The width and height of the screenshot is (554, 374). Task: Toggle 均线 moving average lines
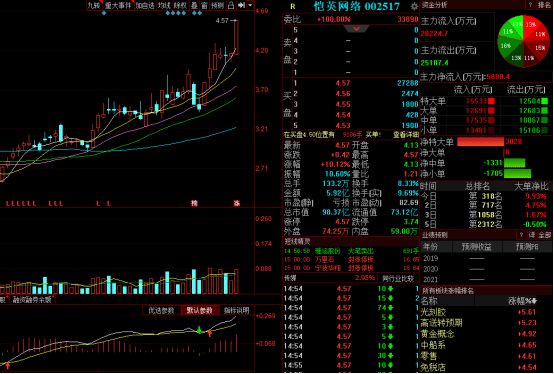click(x=164, y=5)
